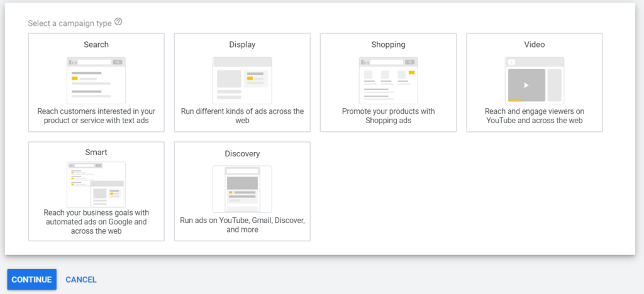Choose the Search card title
This screenshot has height=294, width=644.
tap(96, 44)
